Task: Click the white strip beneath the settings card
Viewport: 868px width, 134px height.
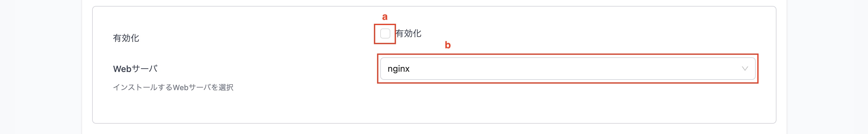Action: [434, 129]
